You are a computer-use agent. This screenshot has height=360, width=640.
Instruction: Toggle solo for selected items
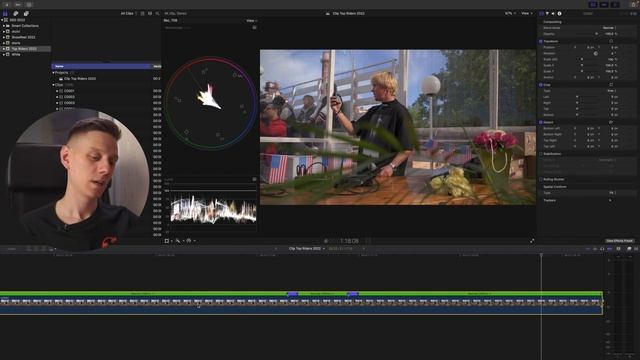(x=602, y=249)
